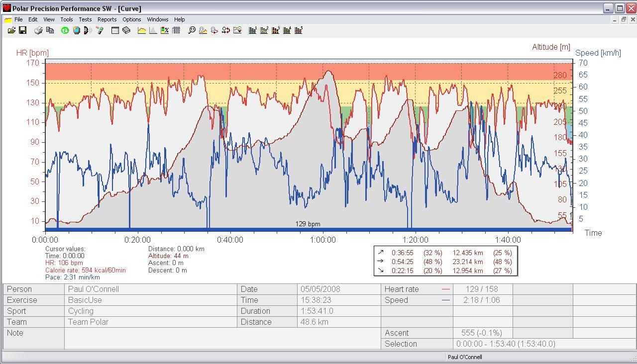The image size is (637, 364).
Task: Click the green sync arrows icon
Action: pos(65,31)
